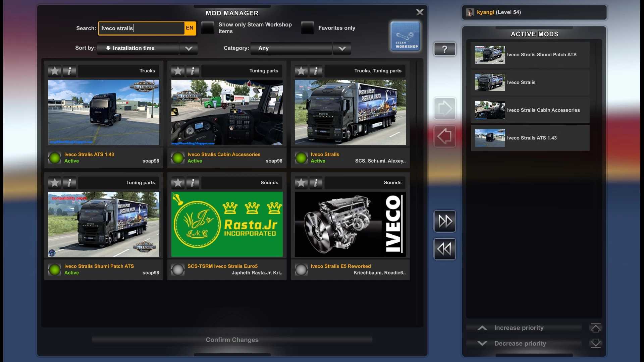Screen dimensions: 644x362
Task: Open the Steam Workshop button
Action: pyautogui.click(x=405, y=37)
